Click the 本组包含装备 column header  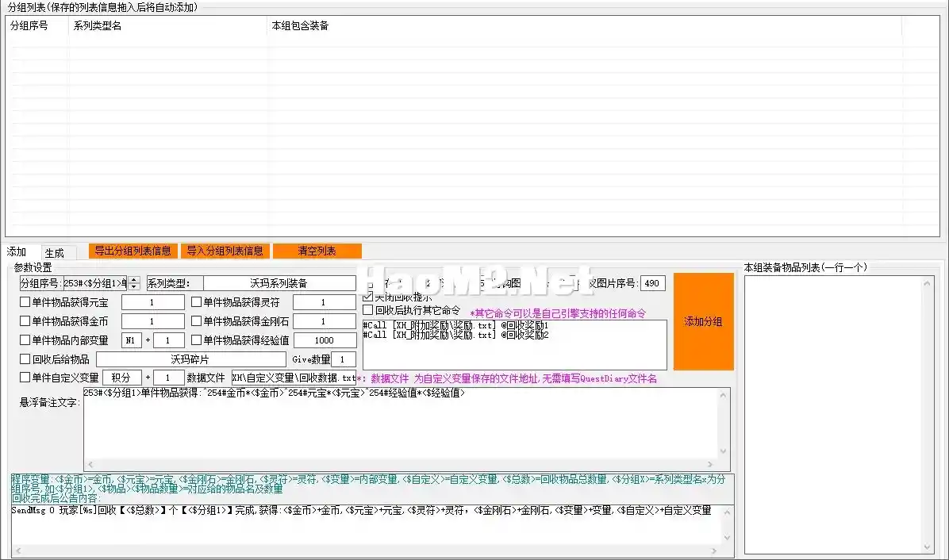[x=585, y=26]
